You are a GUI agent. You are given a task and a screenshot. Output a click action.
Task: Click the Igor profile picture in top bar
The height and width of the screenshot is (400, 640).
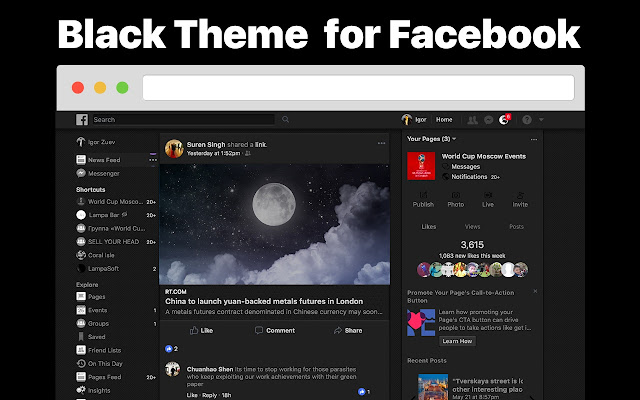tap(407, 120)
